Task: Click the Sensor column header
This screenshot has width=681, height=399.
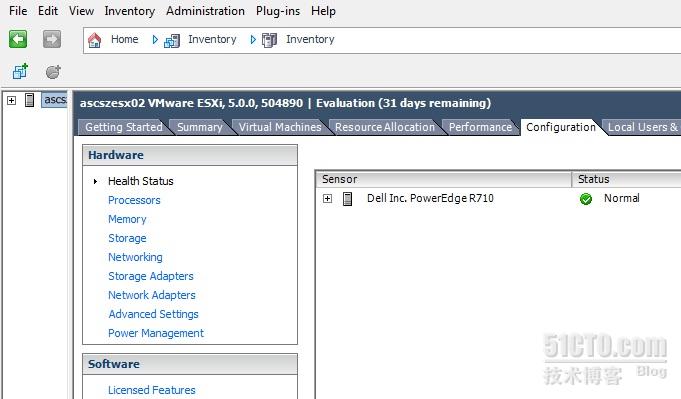Action: point(443,179)
